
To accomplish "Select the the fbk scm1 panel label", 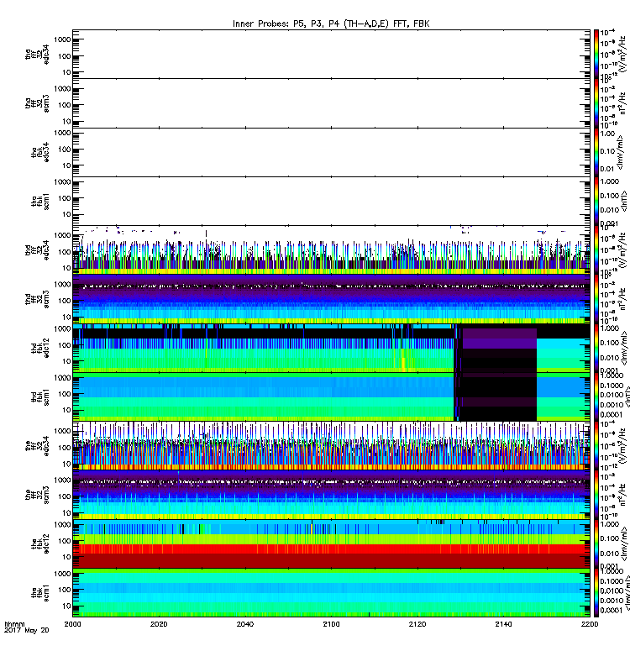I will pos(40,593).
